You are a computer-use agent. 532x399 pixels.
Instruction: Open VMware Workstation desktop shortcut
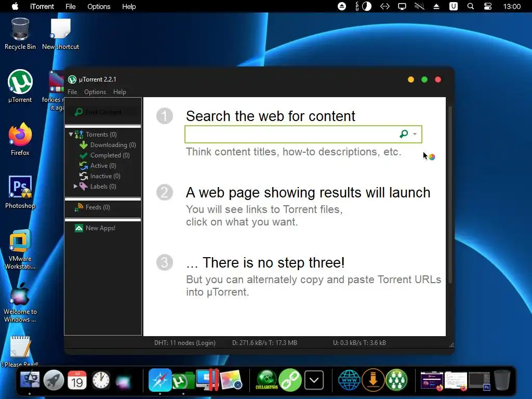tap(20, 249)
